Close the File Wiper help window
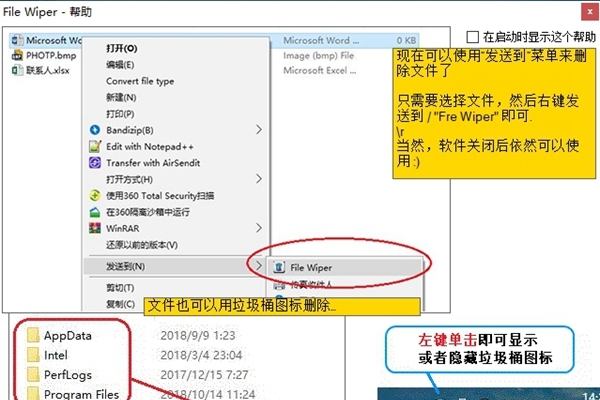Image resolution: width=600 pixels, height=400 pixels. pos(590,12)
